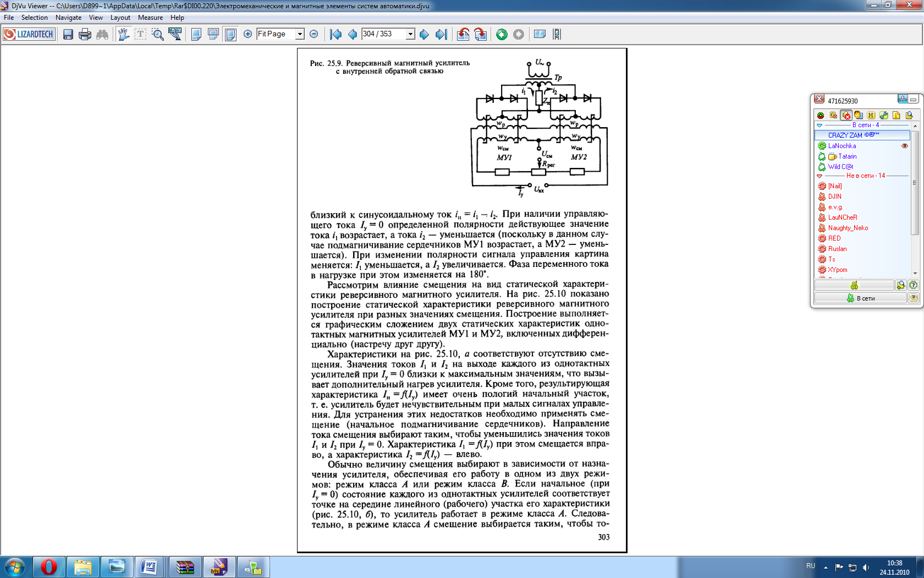Open the View menu
The height and width of the screenshot is (578, 924).
point(96,18)
